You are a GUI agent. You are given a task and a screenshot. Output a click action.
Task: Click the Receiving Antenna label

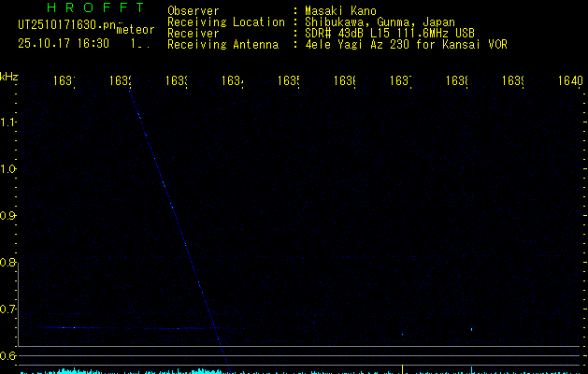point(222,44)
